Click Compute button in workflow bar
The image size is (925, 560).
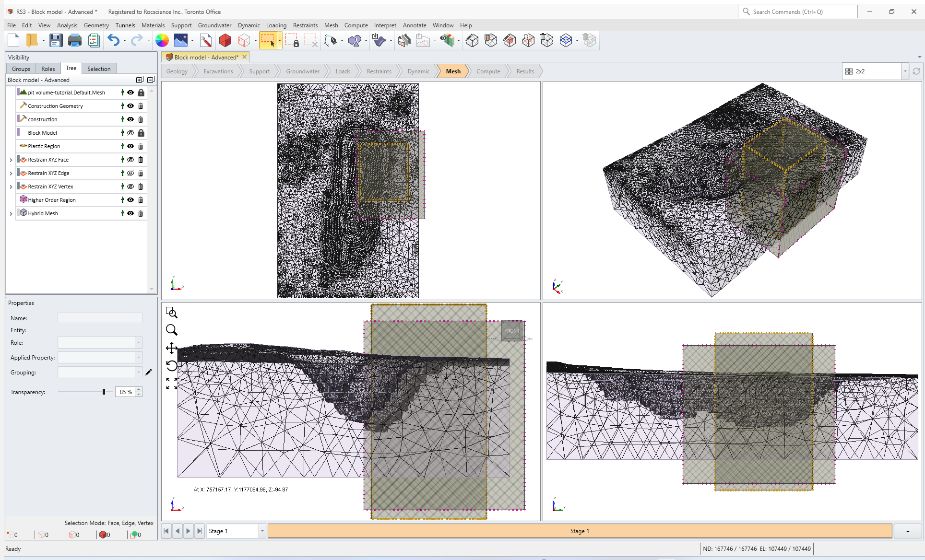pyautogui.click(x=489, y=70)
